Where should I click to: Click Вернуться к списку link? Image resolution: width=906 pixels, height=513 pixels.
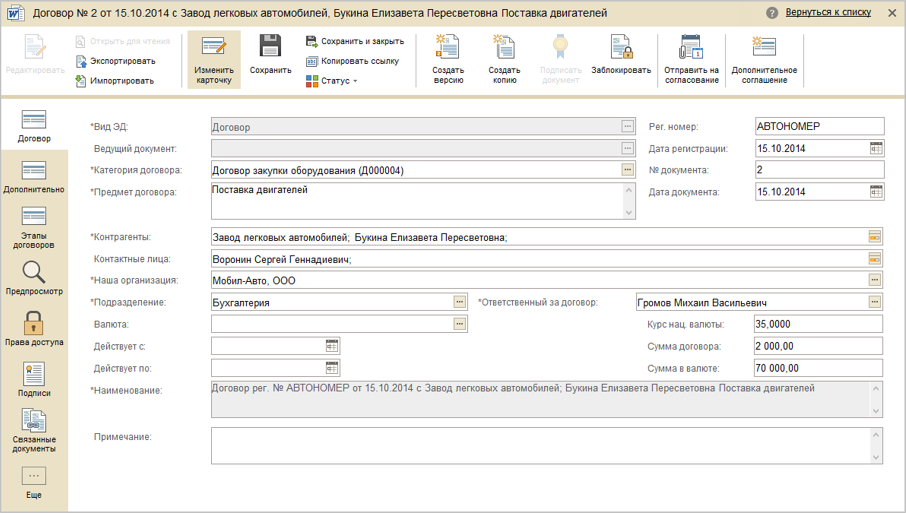point(828,13)
